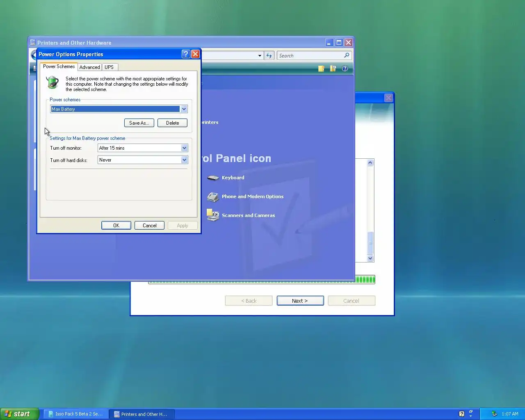
Task: Click 'Settings for Max Battery power scheme' text
Action: pyautogui.click(x=87, y=138)
